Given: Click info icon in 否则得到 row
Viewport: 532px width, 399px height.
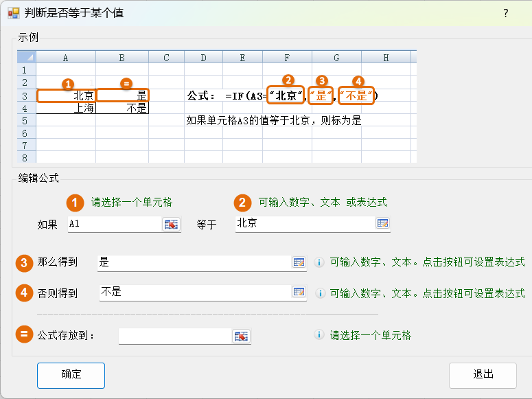Looking at the screenshot, I should (319, 293).
